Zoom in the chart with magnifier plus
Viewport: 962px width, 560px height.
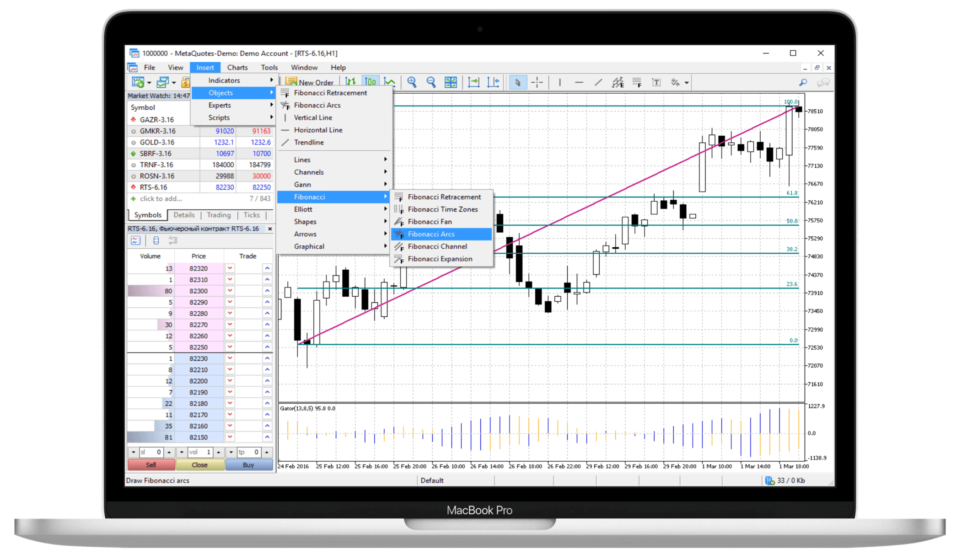click(412, 82)
